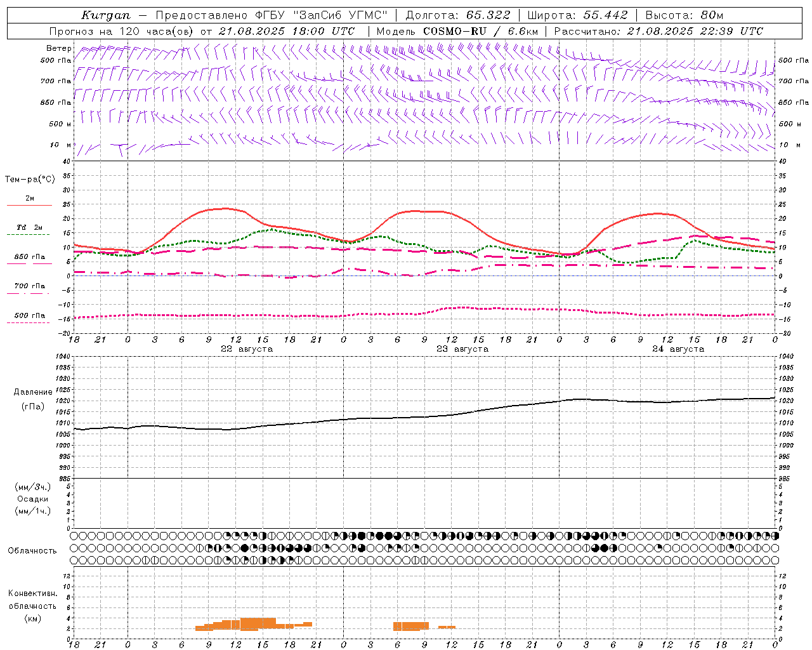Viewport: 812px width, 650px height.
Task: Click the "Облачность" cloud cover row label
Action: coord(32,550)
